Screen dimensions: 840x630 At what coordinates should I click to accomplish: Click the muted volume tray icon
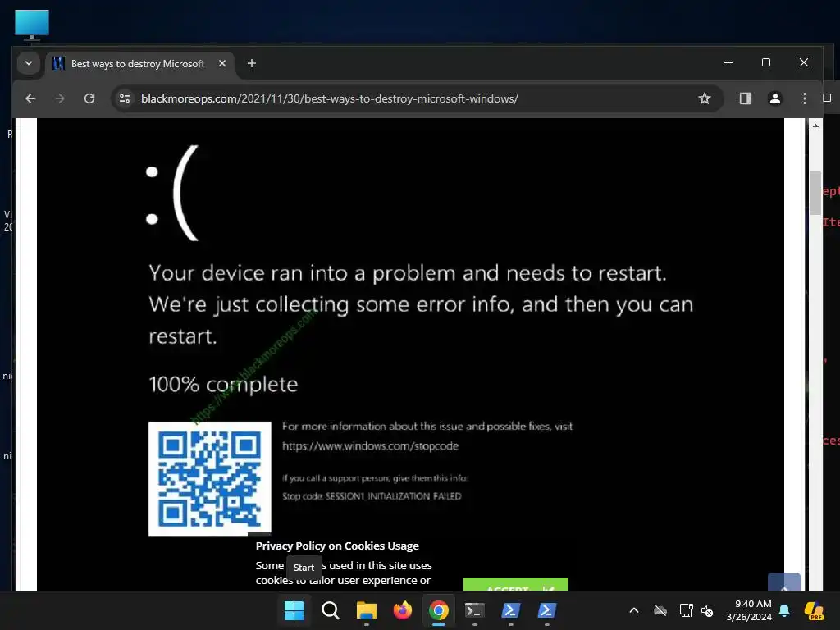point(707,610)
